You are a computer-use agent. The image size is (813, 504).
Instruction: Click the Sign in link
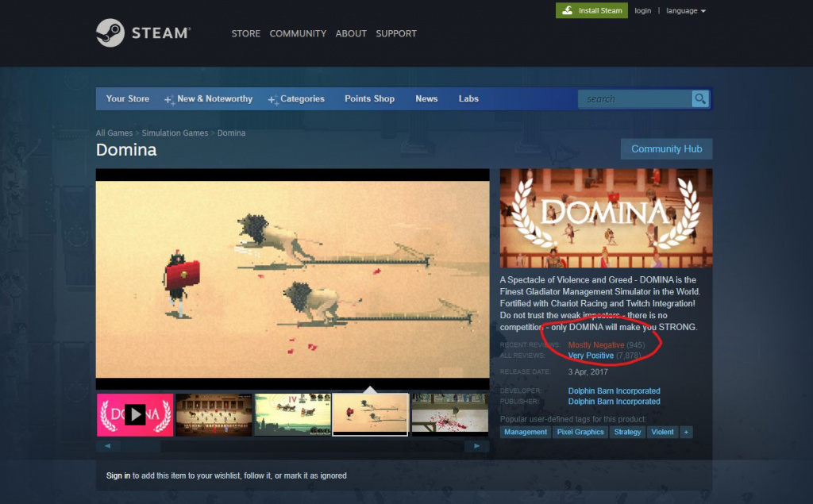(x=118, y=475)
